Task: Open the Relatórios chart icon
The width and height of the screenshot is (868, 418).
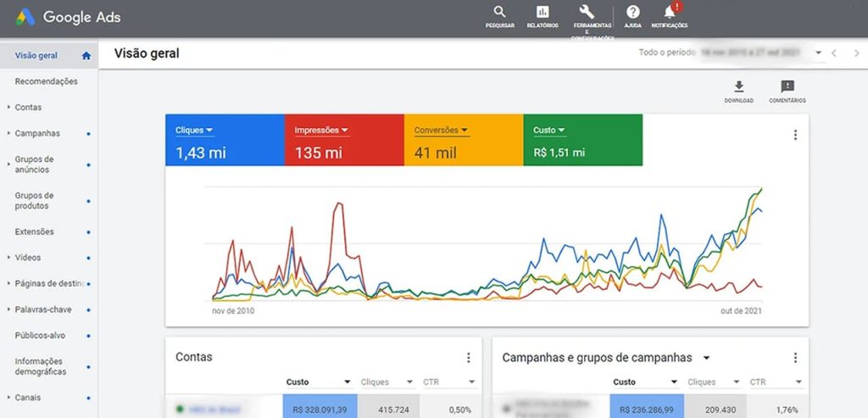Action: (542, 13)
